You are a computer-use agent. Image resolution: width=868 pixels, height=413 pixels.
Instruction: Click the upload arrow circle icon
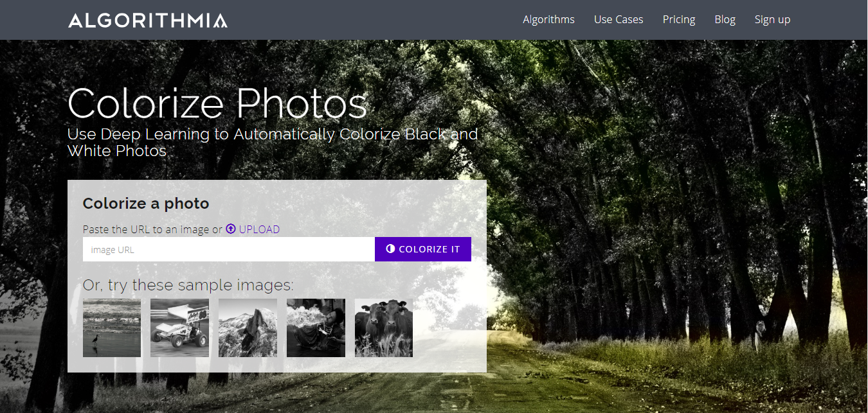tap(231, 229)
